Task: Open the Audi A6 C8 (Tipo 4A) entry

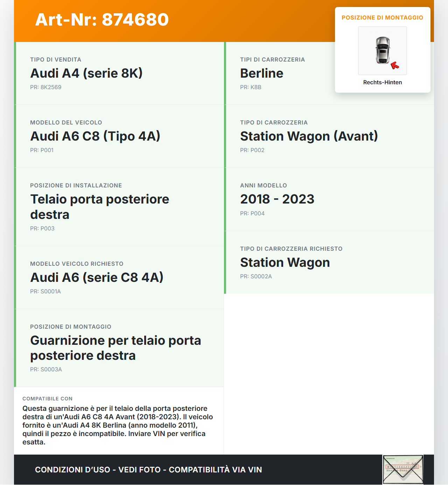Action: click(x=95, y=136)
